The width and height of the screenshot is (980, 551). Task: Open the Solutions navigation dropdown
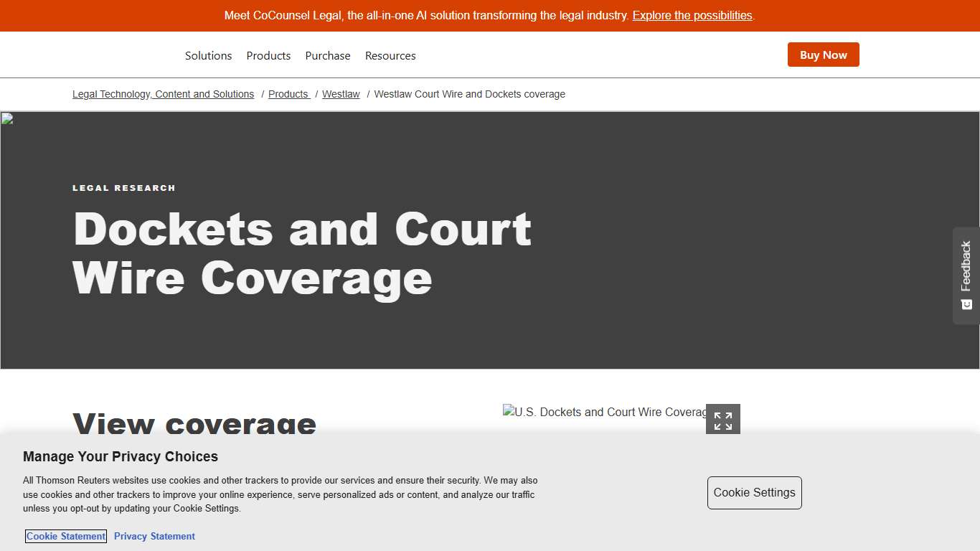[x=208, y=55]
